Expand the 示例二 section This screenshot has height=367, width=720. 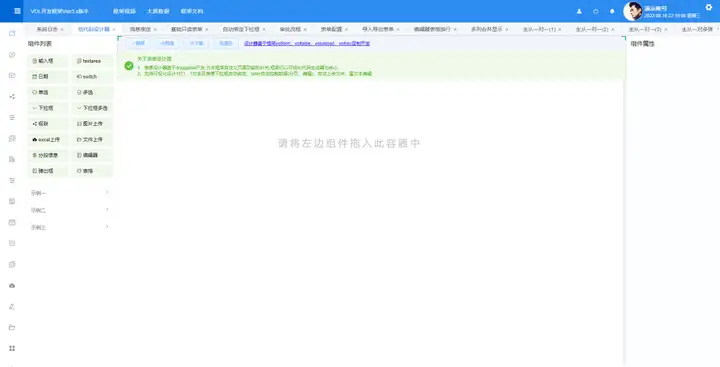click(x=70, y=210)
